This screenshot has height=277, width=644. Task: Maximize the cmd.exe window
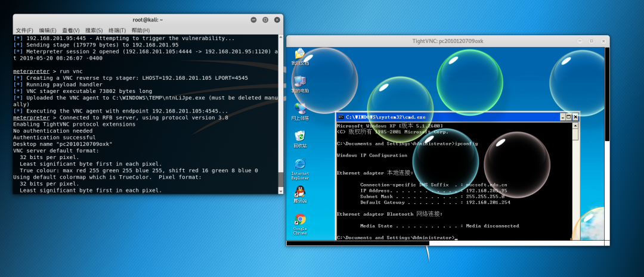click(569, 117)
